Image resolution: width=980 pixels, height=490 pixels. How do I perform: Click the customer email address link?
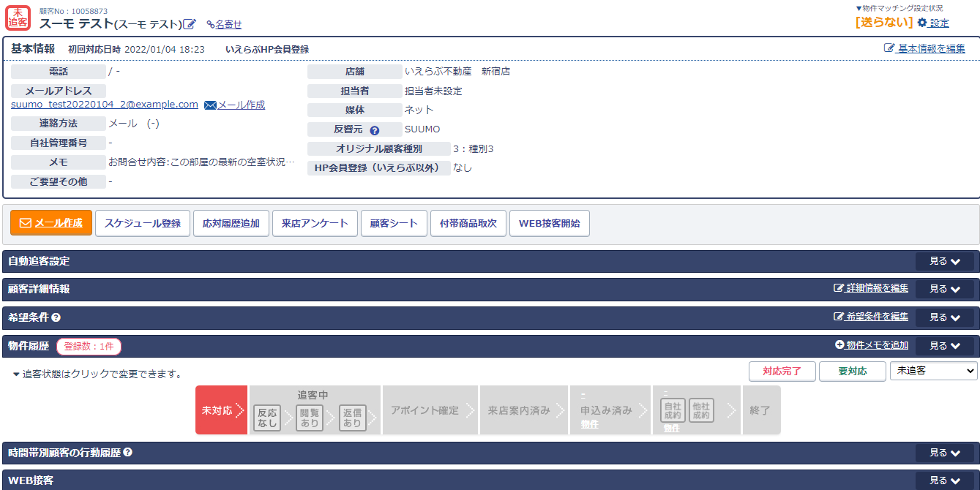(105, 105)
